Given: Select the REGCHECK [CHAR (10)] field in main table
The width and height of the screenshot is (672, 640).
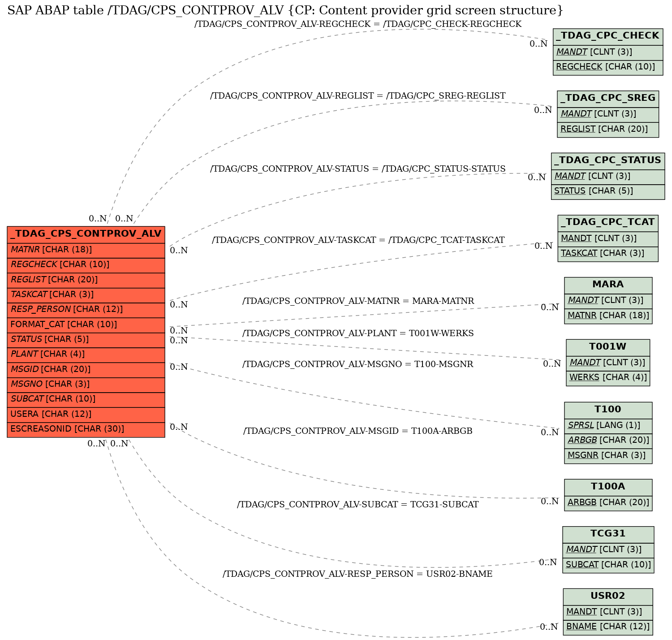Looking at the screenshot, I should coord(86,265).
